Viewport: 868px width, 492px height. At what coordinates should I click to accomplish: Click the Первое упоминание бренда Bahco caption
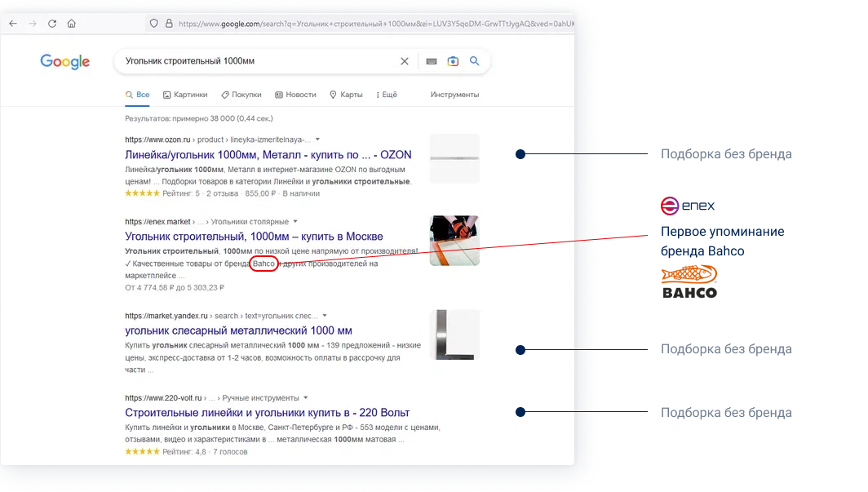pyautogui.click(x=723, y=242)
